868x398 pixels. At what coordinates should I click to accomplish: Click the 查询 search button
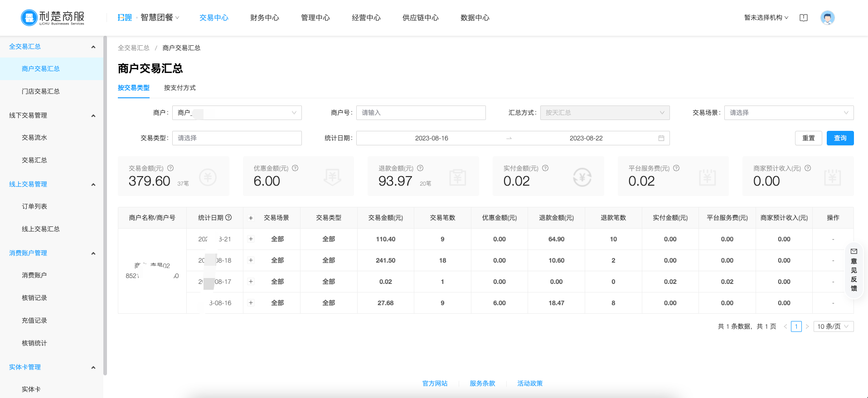(840, 138)
